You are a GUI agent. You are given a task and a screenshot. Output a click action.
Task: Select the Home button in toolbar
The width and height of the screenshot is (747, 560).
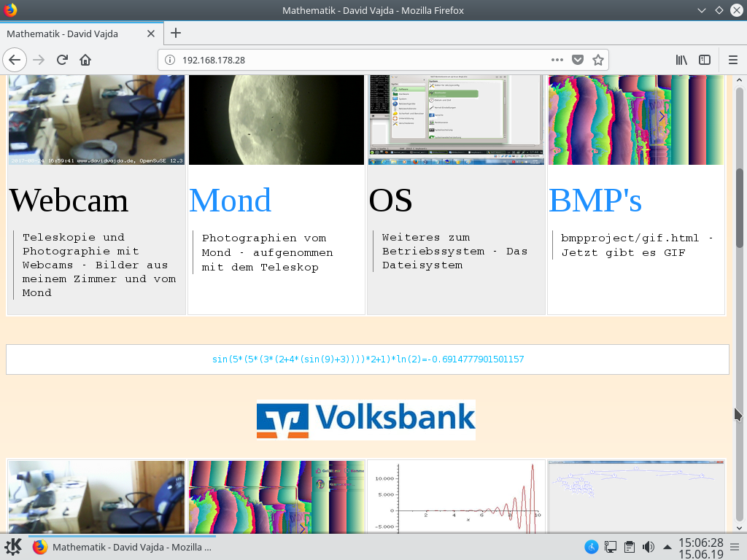coord(85,60)
